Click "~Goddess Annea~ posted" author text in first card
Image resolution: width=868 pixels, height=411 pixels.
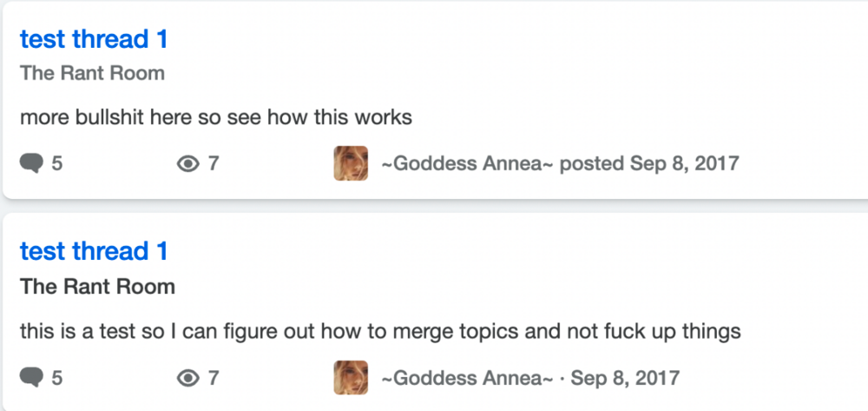click(x=503, y=164)
